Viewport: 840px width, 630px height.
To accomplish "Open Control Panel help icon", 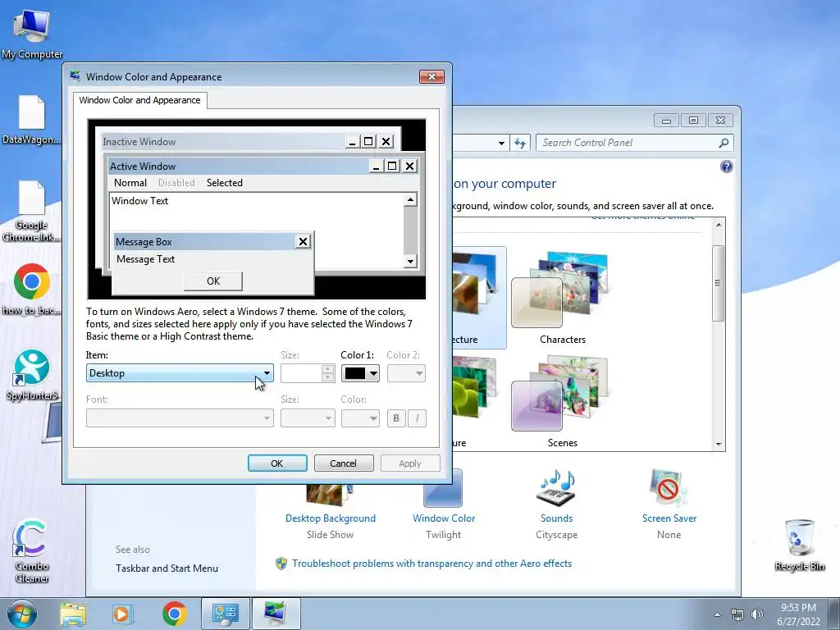I will (x=726, y=167).
